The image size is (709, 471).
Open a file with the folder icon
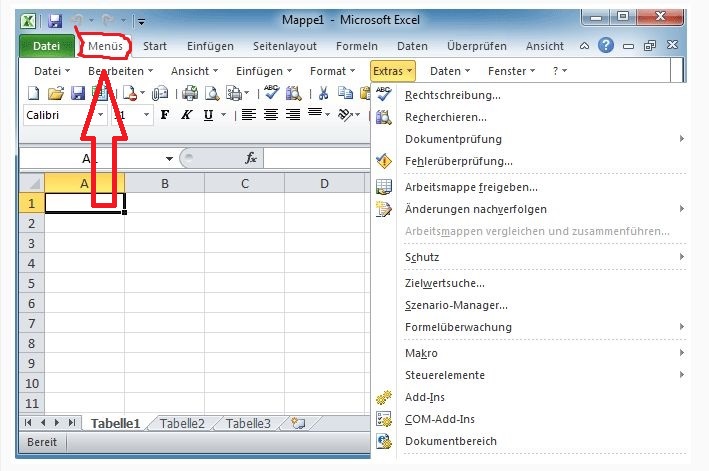(x=56, y=94)
